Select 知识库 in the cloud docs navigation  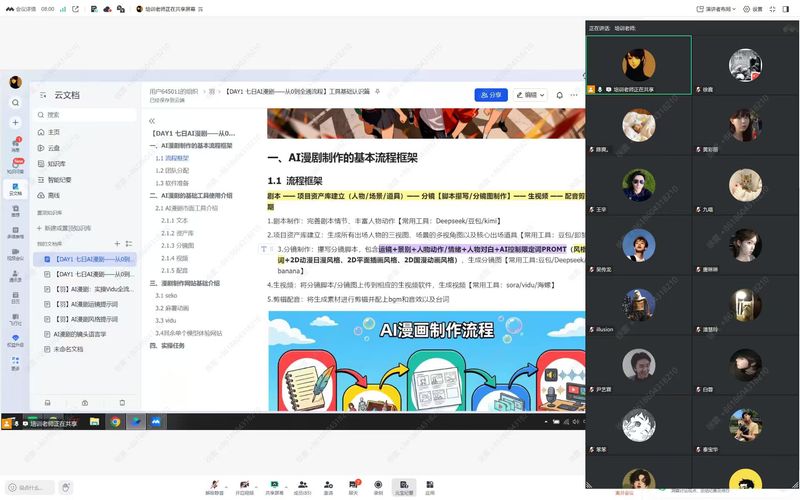pos(56,163)
